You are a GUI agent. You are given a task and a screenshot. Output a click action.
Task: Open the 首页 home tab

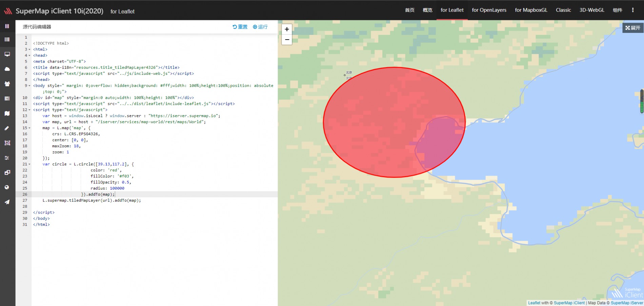409,10
